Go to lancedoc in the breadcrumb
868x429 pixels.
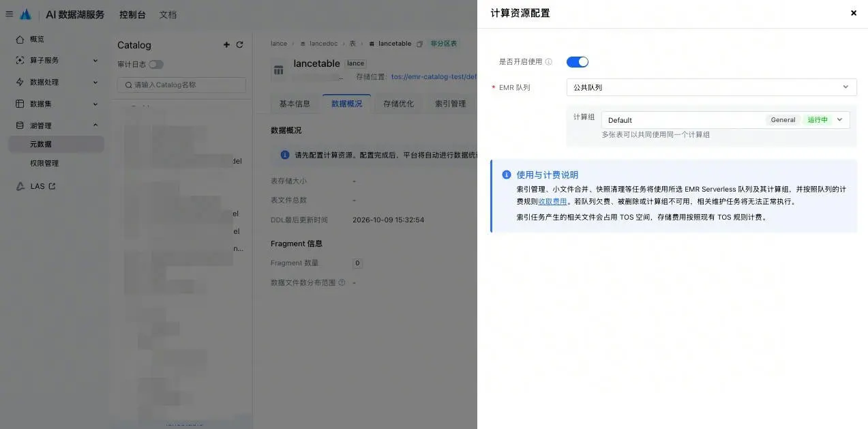click(323, 44)
